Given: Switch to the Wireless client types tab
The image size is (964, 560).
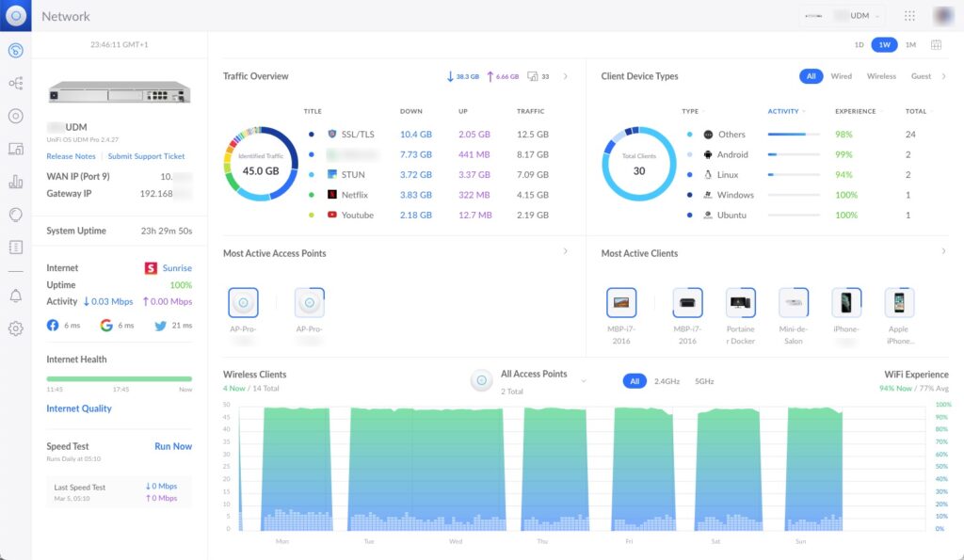Looking at the screenshot, I should pyautogui.click(x=881, y=76).
